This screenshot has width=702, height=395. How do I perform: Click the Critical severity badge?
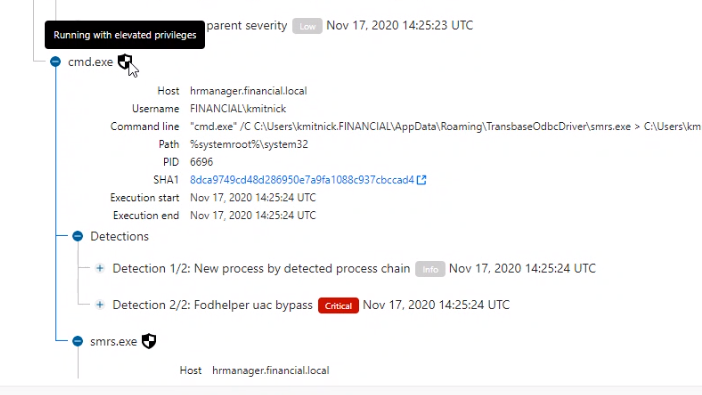(338, 306)
